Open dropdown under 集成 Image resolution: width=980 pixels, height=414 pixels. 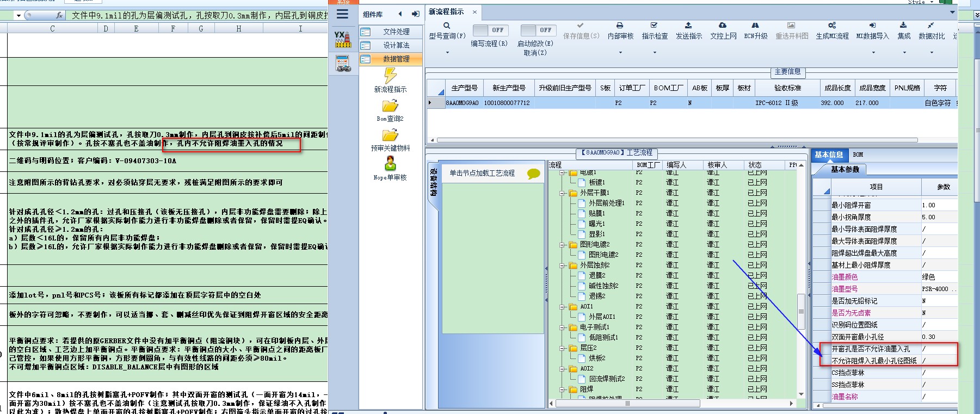[904, 53]
